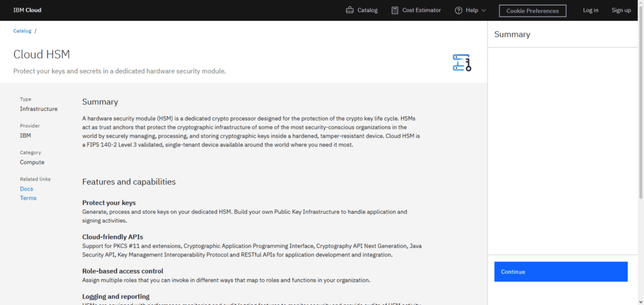Expand the Help dropdown chevron

(484, 10)
